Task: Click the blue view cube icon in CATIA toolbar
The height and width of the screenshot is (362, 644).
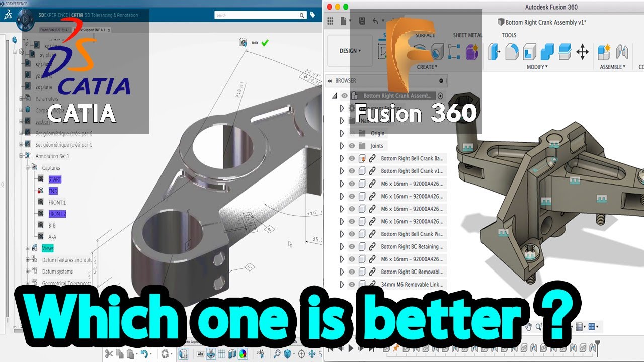Action: click(288, 354)
